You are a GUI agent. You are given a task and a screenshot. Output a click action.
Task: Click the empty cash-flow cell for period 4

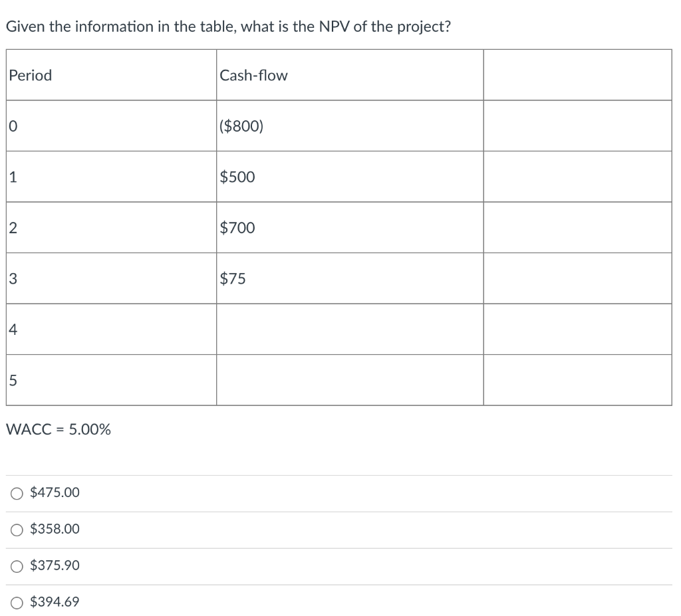point(349,329)
